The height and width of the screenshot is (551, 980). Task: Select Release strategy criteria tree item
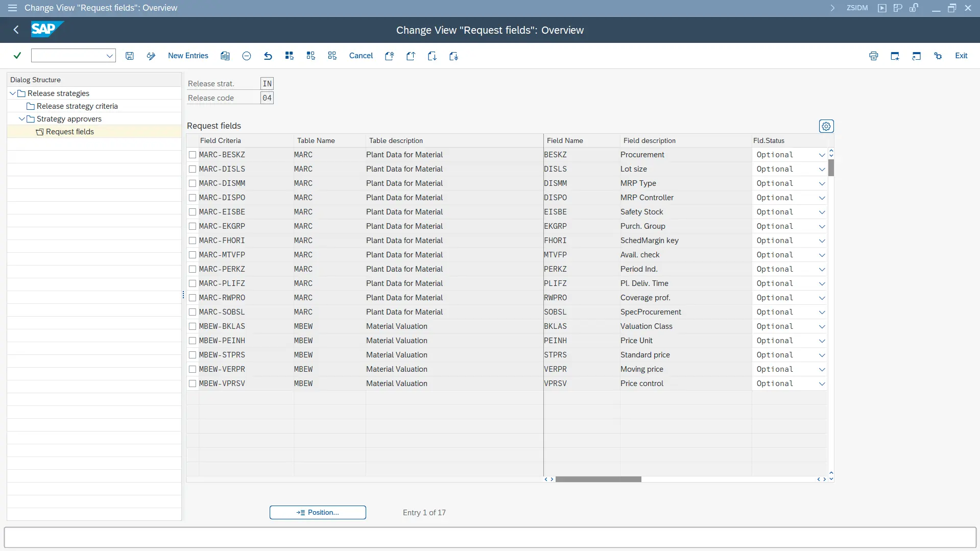click(x=77, y=106)
